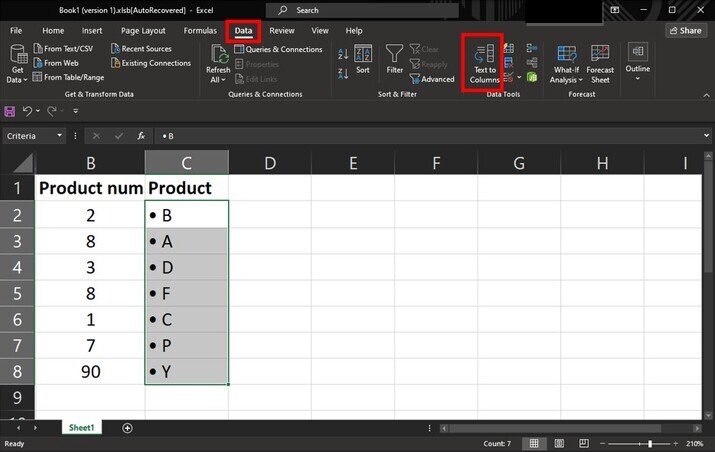Click the save icon in quick access toolbar
Image resolution: width=715 pixels, height=452 pixels.
point(10,111)
